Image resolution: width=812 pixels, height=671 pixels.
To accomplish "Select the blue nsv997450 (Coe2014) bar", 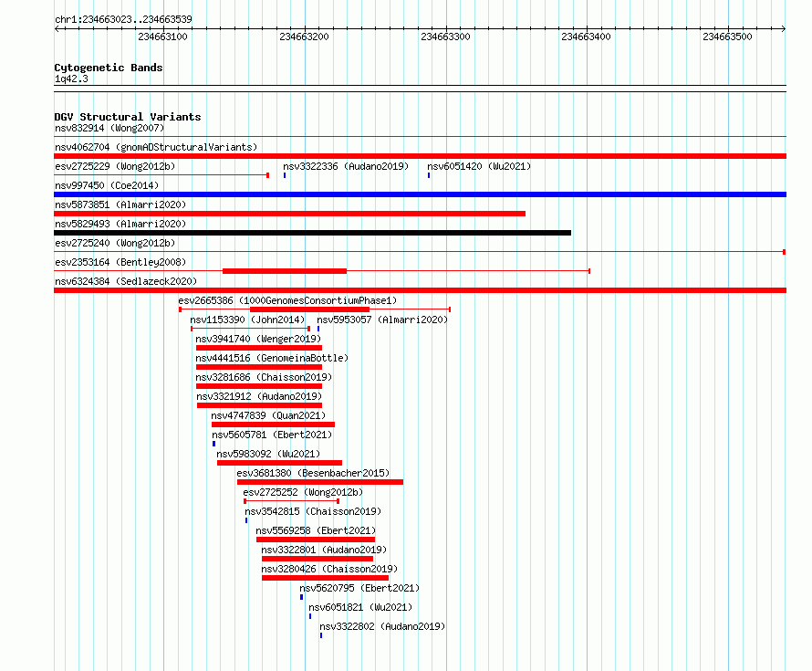I will [420, 194].
